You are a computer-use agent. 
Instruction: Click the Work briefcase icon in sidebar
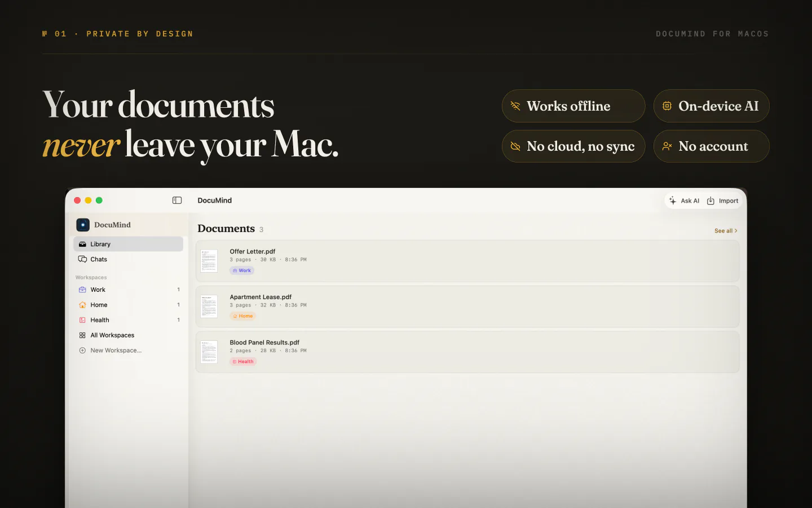tap(82, 290)
